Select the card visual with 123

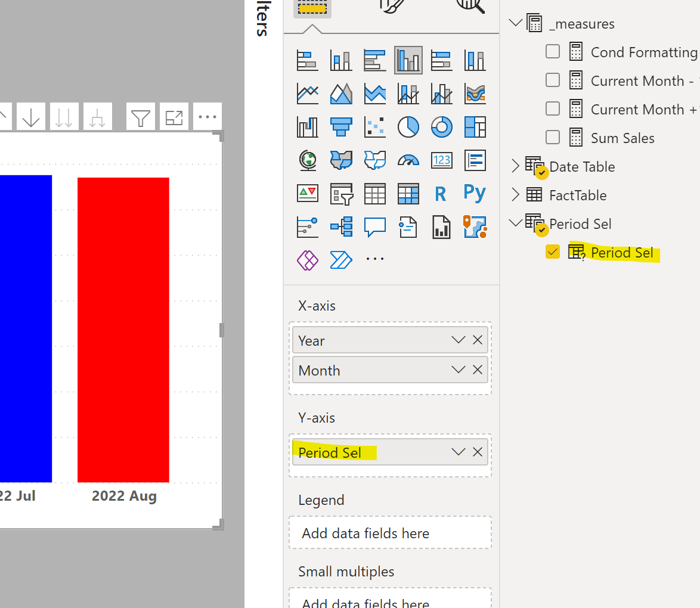(441, 160)
